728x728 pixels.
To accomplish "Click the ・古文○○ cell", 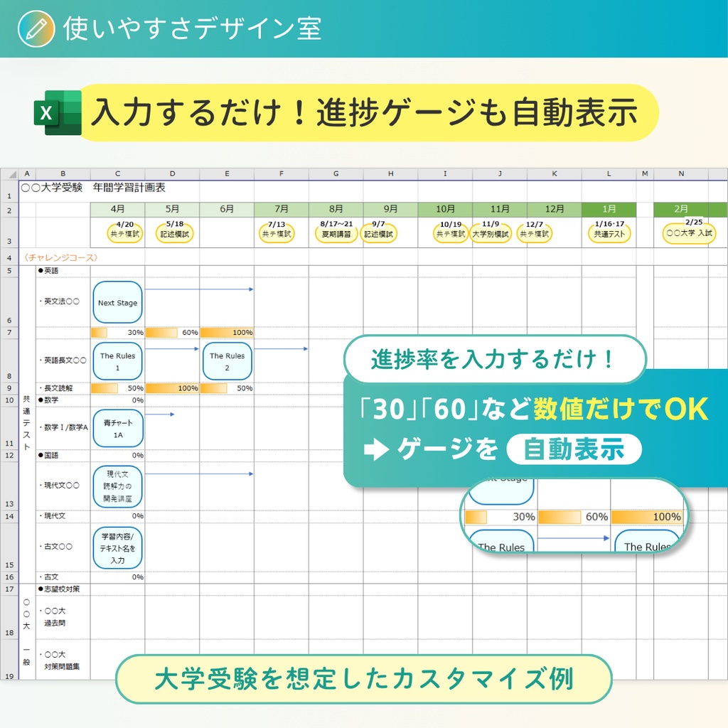I will click(63, 547).
